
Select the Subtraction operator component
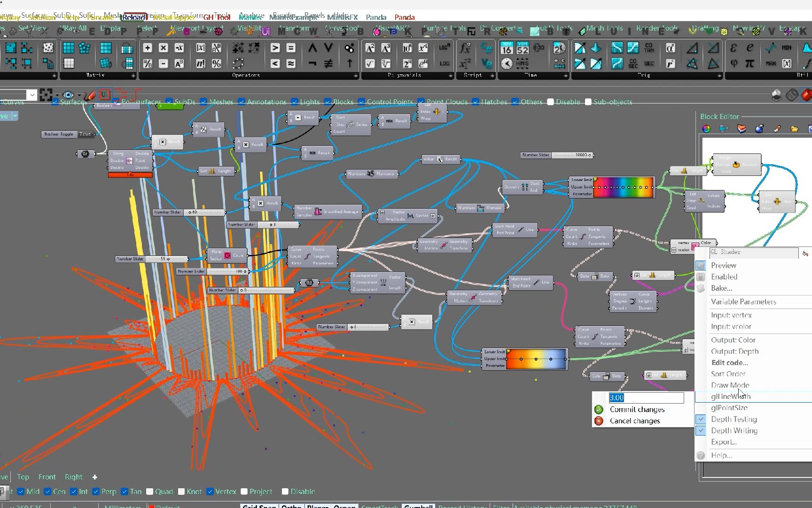[164, 63]
